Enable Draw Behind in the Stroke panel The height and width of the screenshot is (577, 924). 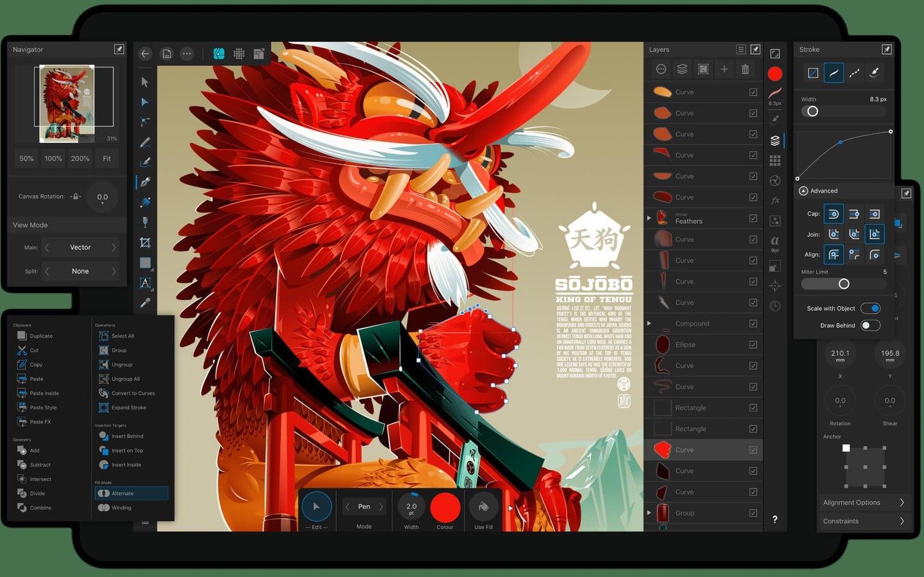[x=870, y=325]
